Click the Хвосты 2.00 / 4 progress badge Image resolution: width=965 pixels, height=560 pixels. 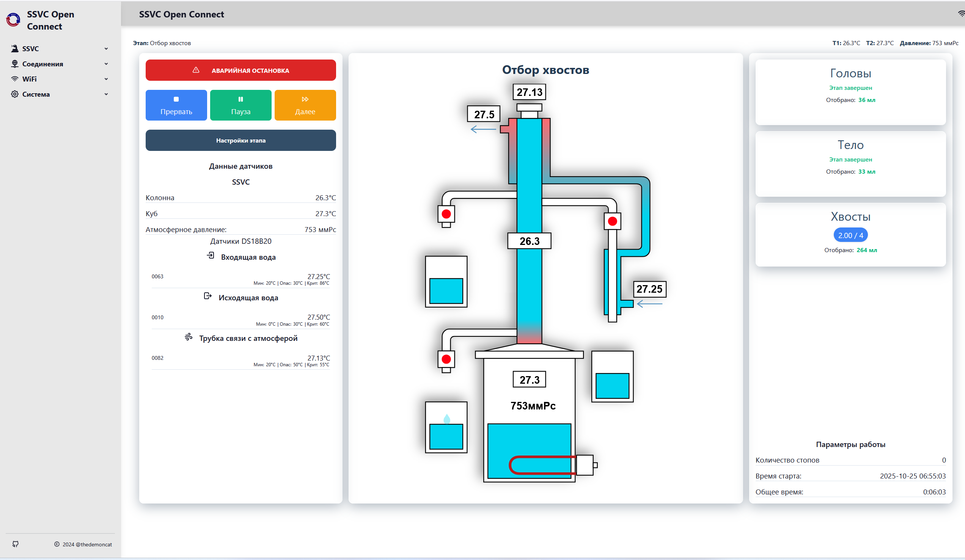[850, 235]
